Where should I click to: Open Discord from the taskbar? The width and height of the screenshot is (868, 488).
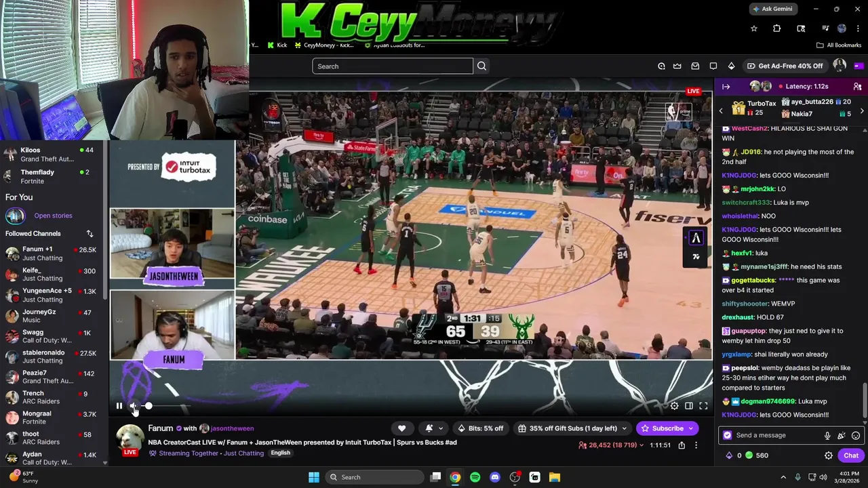tap(495, 477)
